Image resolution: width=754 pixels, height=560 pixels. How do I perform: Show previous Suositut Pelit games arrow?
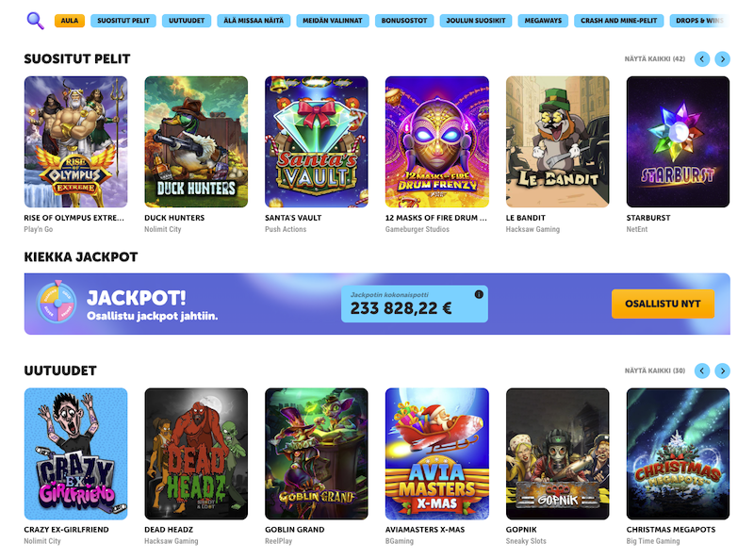click(702, 59)
